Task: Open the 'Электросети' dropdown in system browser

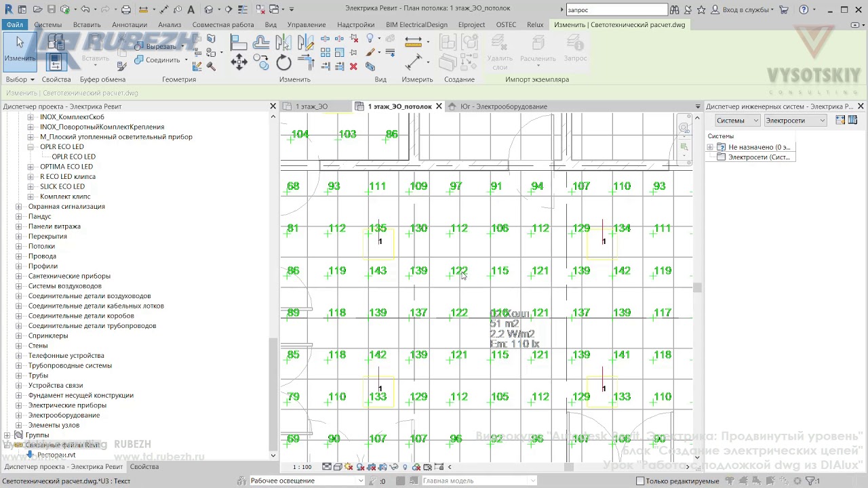Action: click(795, 121)
